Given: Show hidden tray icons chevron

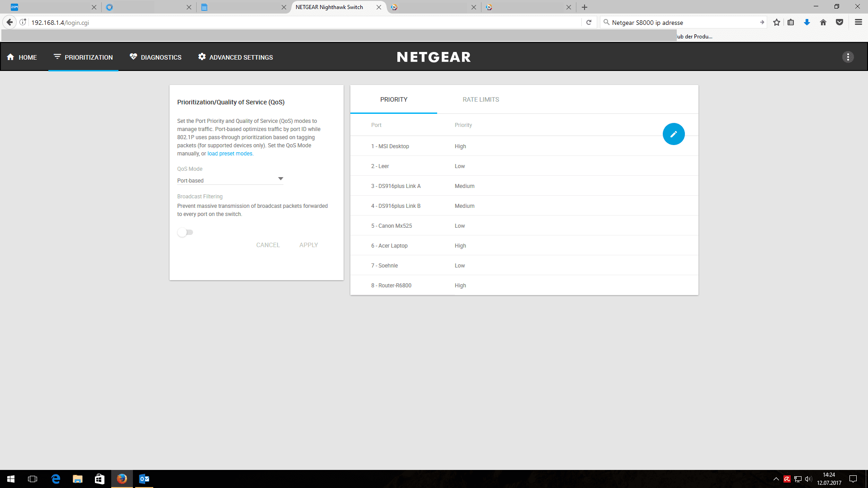Looking at the screenshot, I should 776,479.
